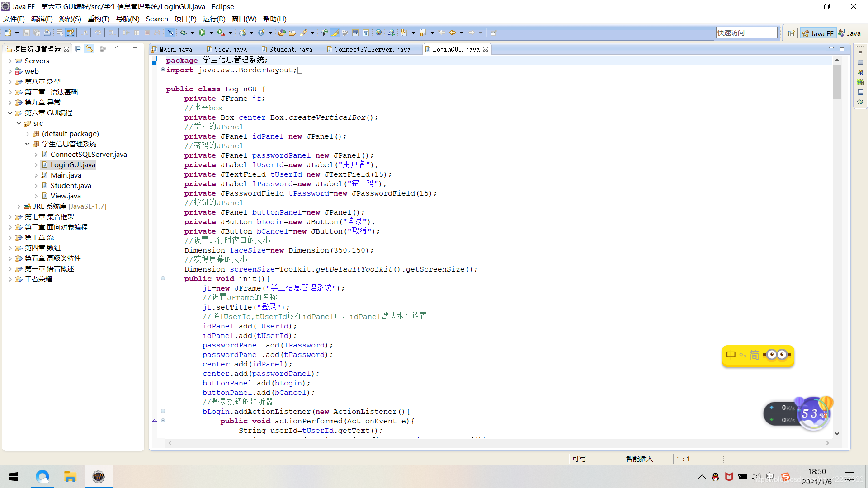Click the Run green play button

click(x=202, y=33)
